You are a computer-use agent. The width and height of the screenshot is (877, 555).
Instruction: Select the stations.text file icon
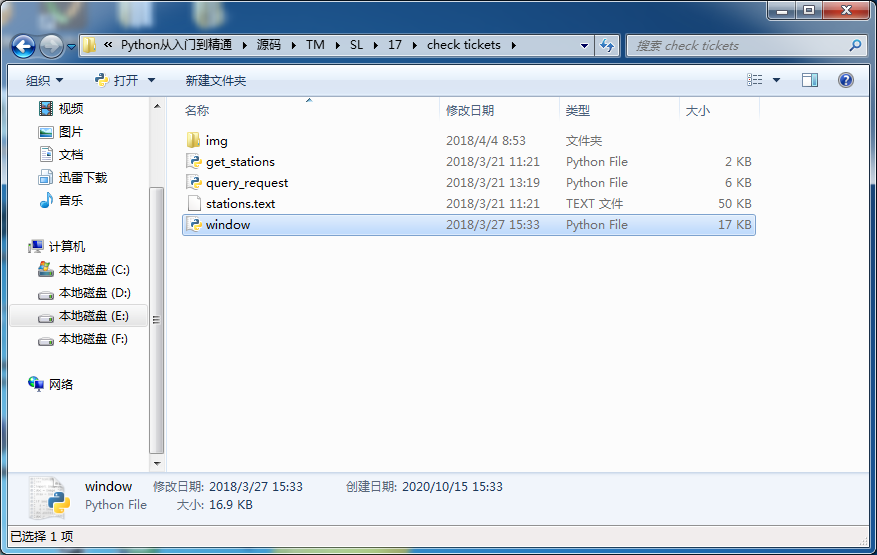pos(194,204)
